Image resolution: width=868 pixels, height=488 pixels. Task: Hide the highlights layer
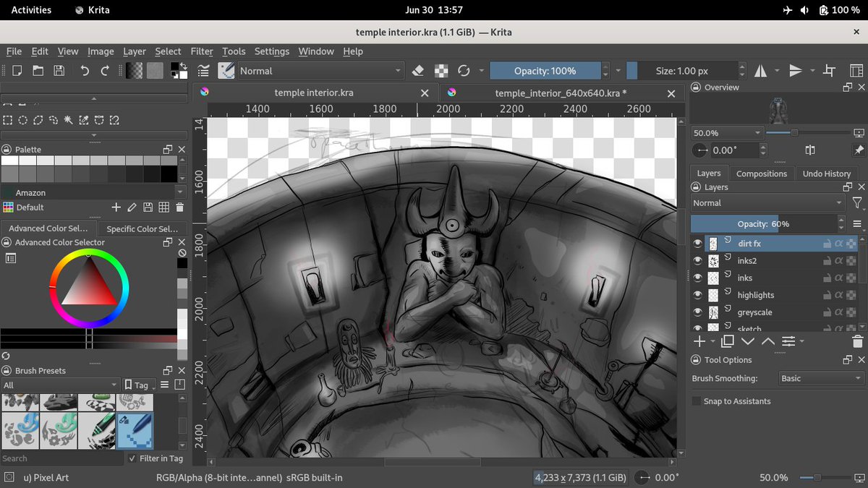tap(698, 296)
